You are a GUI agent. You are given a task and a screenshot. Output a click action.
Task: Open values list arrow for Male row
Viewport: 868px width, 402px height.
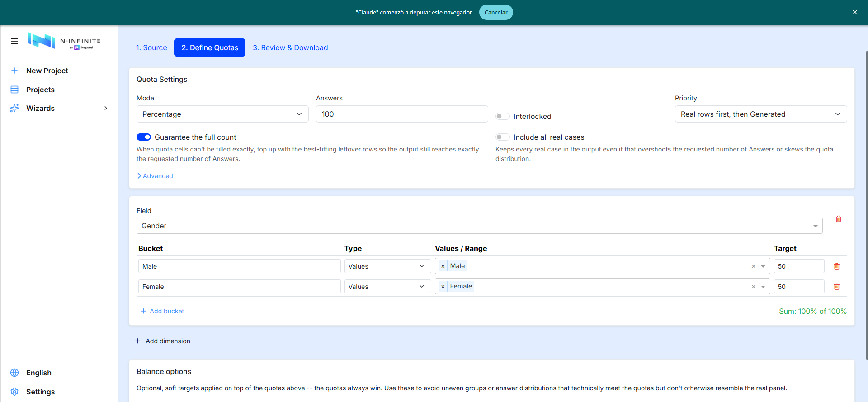point(763,266)
